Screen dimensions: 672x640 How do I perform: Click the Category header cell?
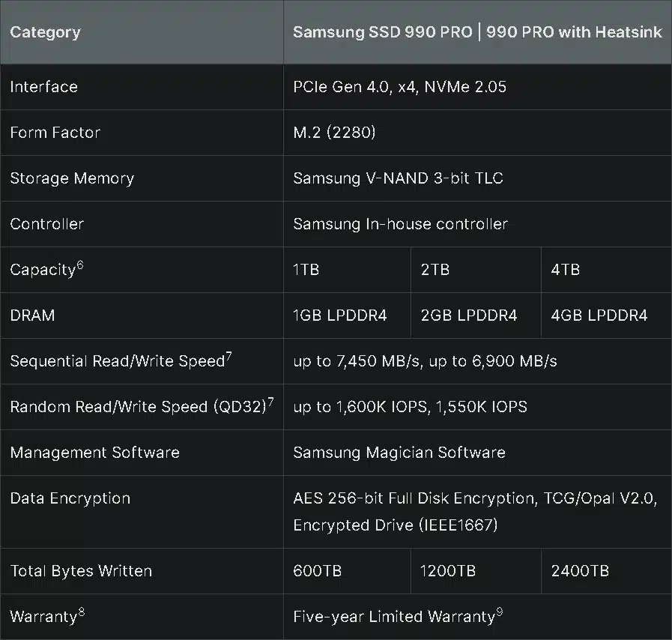coord(45,33)
